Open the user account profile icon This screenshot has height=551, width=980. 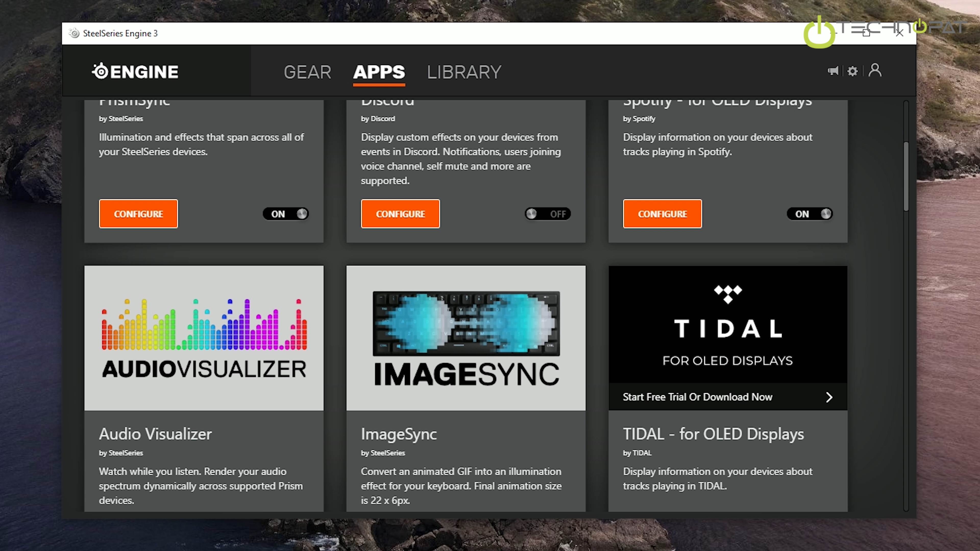pyautogui.click(x=875, y=70)
